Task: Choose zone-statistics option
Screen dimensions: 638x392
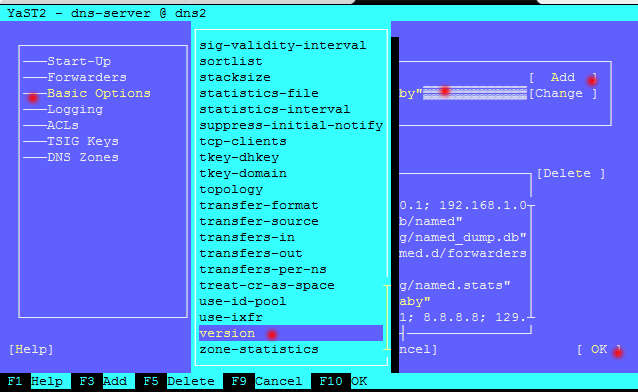Action: 291,349
